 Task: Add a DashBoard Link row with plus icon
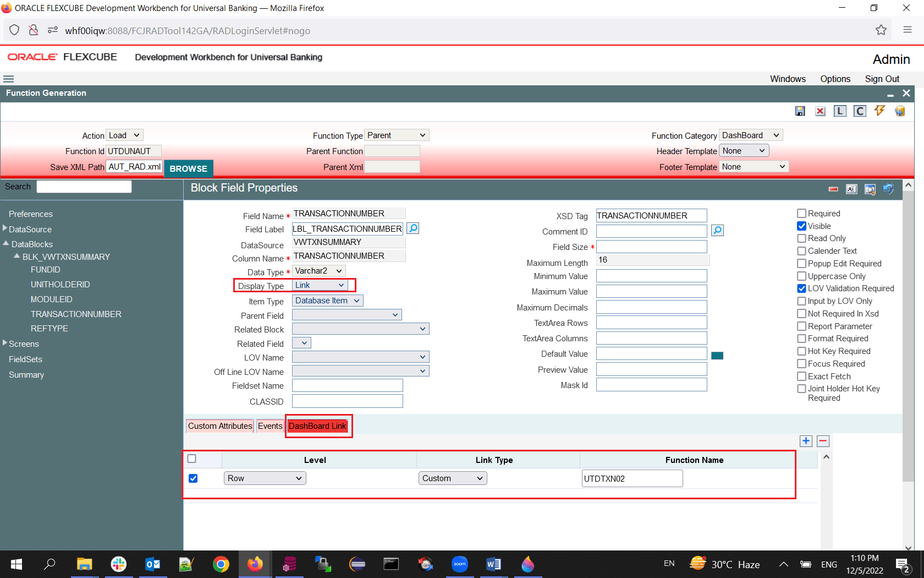(806, 441)
